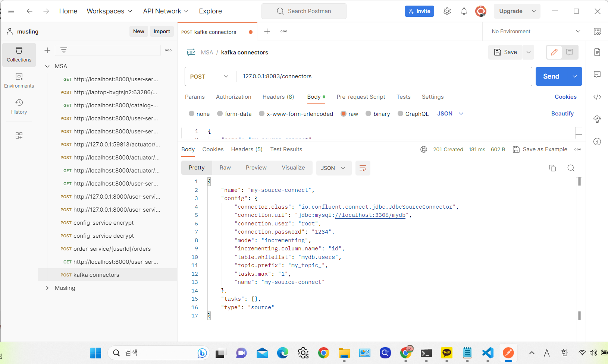Open the No Environment selector
This screenshot has height=364, width=608.
click(536, 31)
